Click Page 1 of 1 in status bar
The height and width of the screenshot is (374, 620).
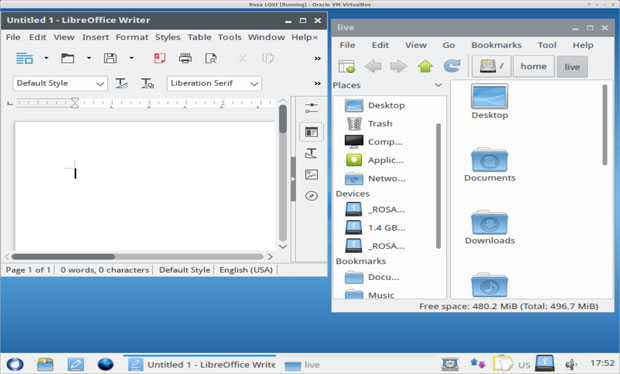click(x=28, y=270)
